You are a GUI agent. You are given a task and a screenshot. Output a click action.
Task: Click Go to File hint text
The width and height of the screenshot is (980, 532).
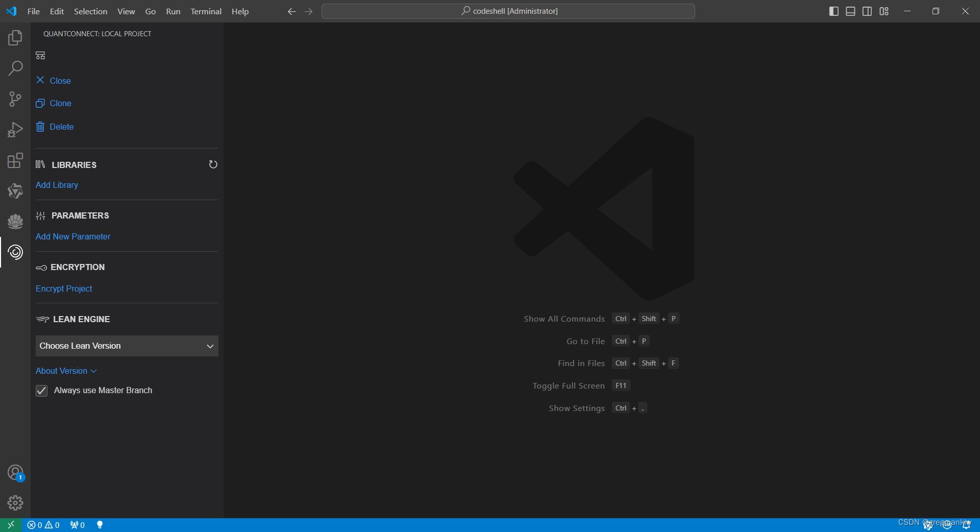click(585, 341)
